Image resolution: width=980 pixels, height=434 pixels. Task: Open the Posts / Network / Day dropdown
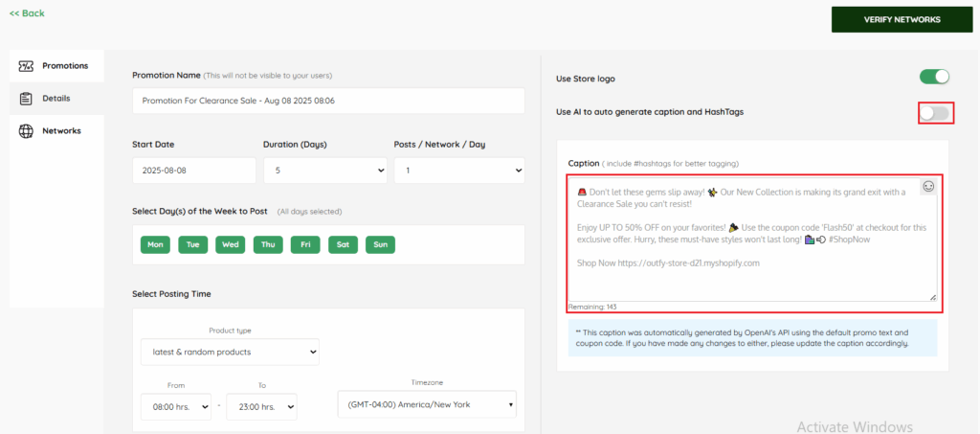pyautogui.click(x=458, y=171)
